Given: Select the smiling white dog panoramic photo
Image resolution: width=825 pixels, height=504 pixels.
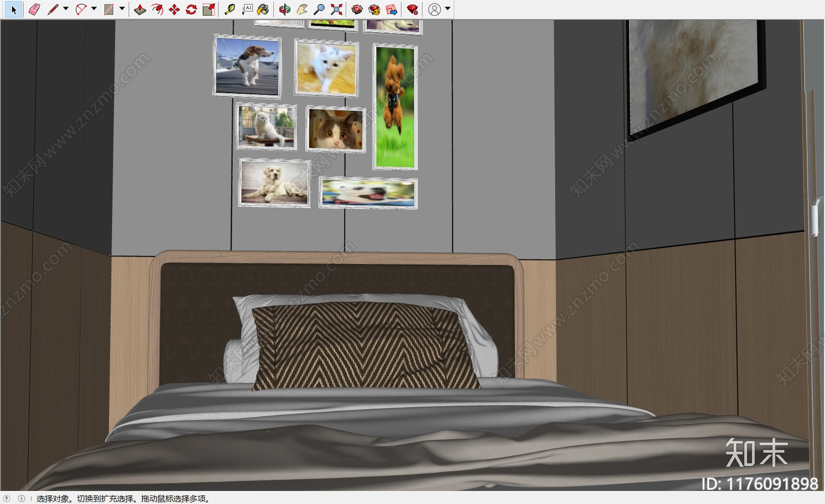Looking at the screenshot, I should pos(368,193).
